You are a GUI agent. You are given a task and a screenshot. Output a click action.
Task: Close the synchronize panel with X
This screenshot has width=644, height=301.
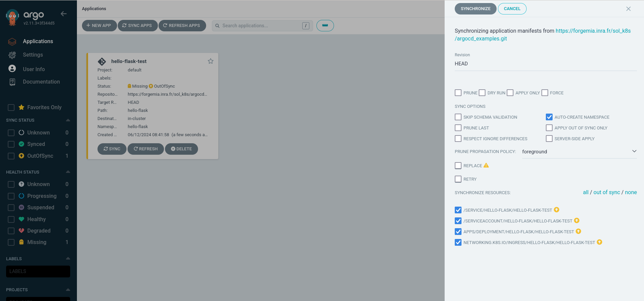click(x=628, y=9)
